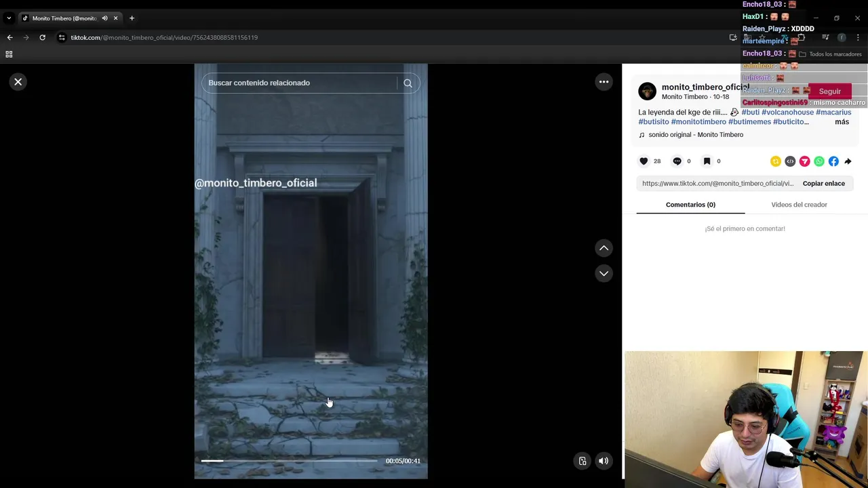Viewport: 868px width, 488px height.
Task: Click the streamer webcam overlay
Action: tap(745, 419)
